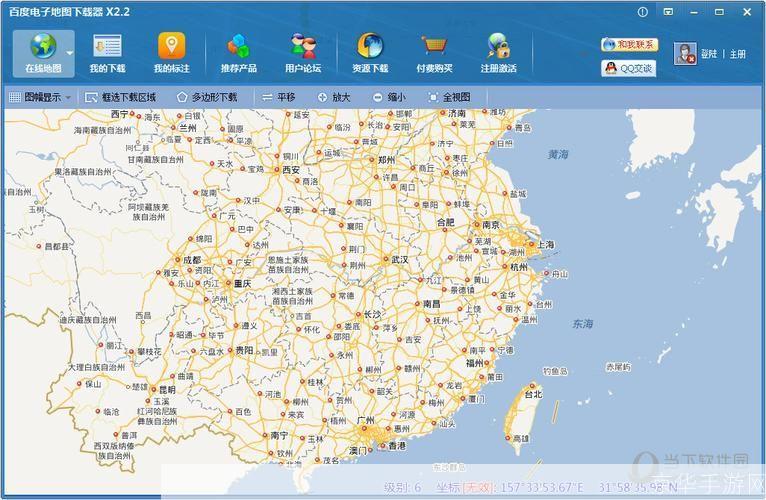The height and width of the screenshot is (500, 766).
Task: Expand the 在线地图 dropdown arrow
Action: pyautogui.click(x=70, y=52)
